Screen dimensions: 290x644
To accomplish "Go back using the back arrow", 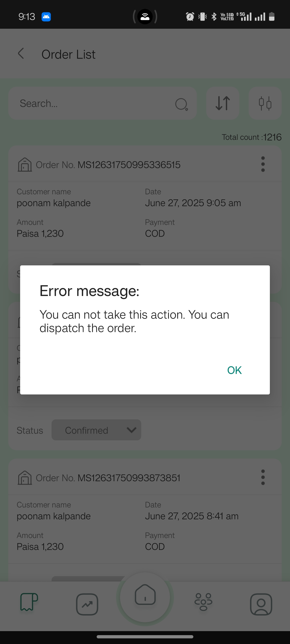I will coord(21,53).
